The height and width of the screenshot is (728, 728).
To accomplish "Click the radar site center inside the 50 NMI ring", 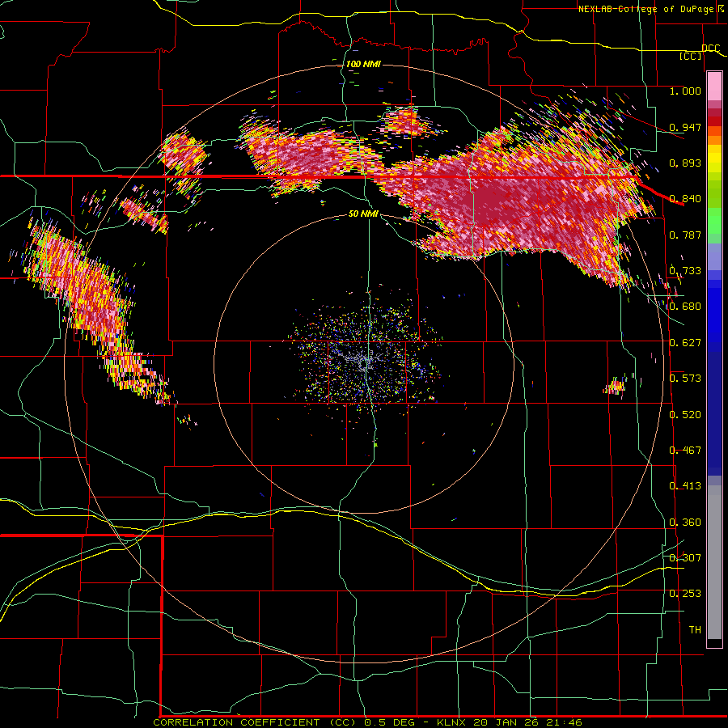I will 365,363.
